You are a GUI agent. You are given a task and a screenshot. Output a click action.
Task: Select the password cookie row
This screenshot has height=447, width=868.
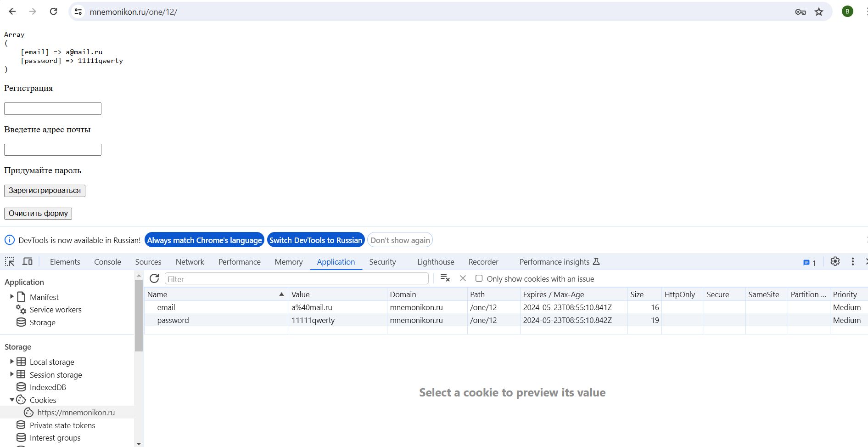173,320
